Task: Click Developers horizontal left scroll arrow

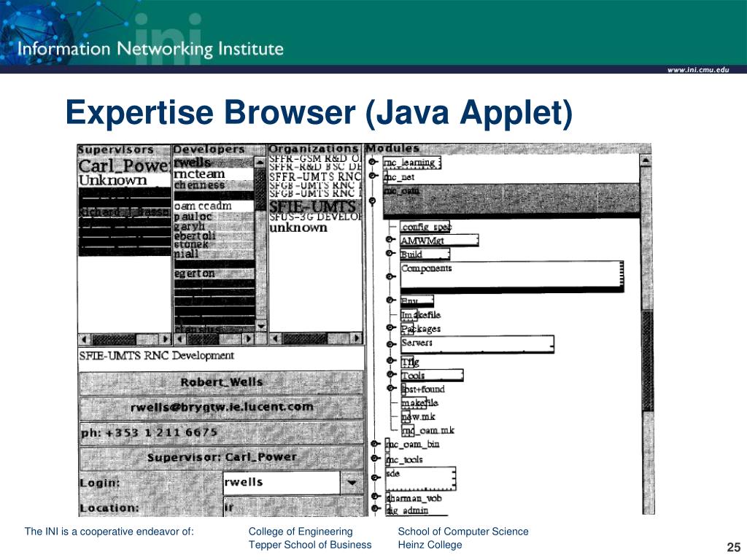Action: tap(180, 339)
